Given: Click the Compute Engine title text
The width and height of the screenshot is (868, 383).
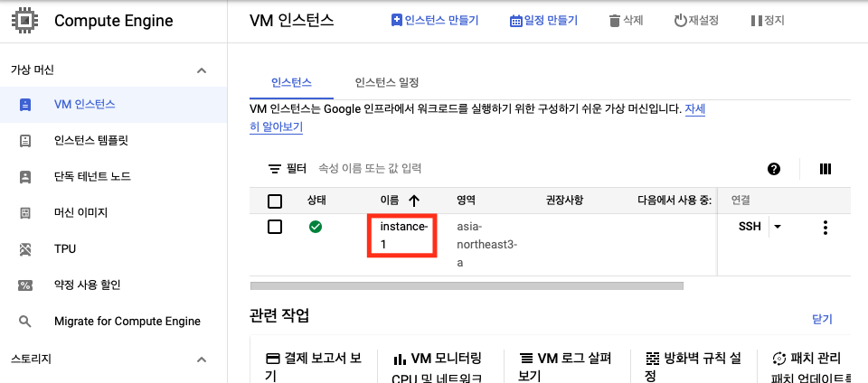Looking at the screenshot, I should pyautogui.click(x=114, y=21).
